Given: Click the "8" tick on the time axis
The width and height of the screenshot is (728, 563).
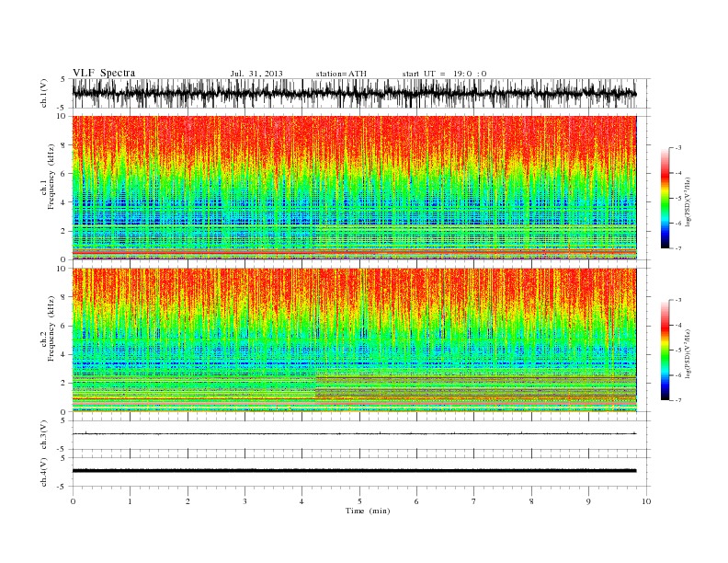Looking at the screenshot, I should click(x=531, y=501).
